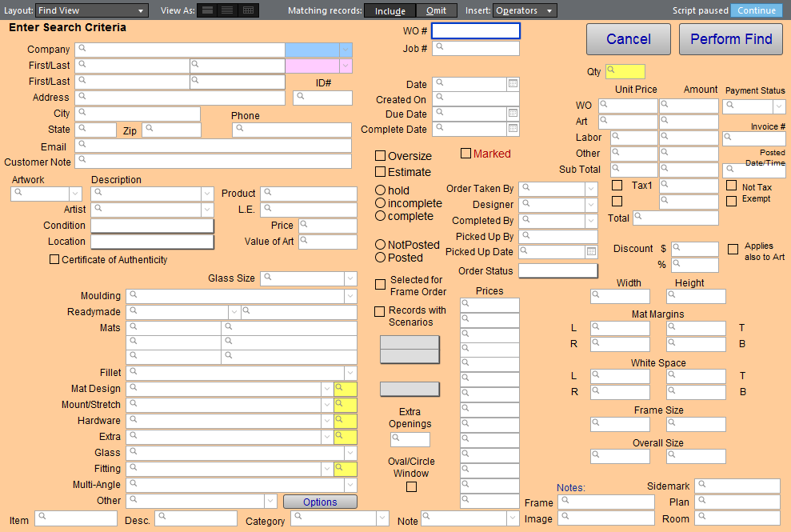This screenshot has height=532, width=791.
Task: Select the incomplete radio button
Action: tap(381, 203)
